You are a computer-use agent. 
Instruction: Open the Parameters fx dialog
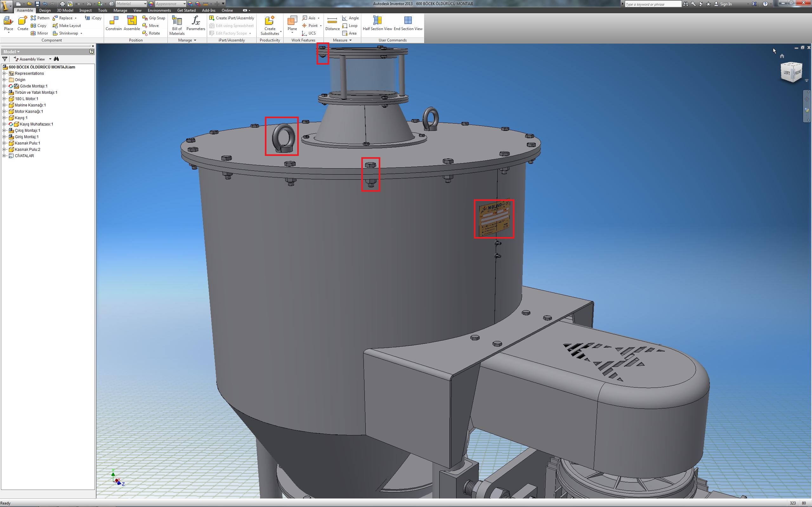[x=196, y=23]
